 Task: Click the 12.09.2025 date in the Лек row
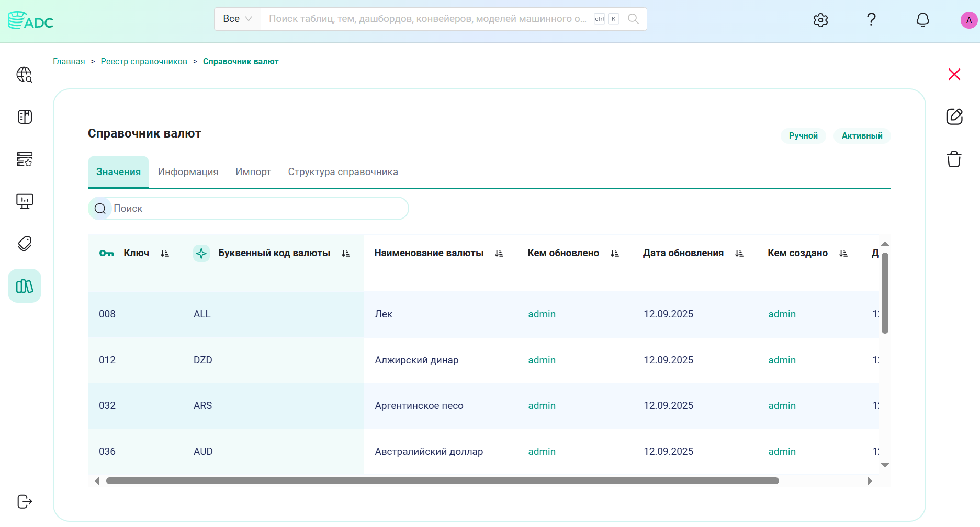click(x=668, y=314)
